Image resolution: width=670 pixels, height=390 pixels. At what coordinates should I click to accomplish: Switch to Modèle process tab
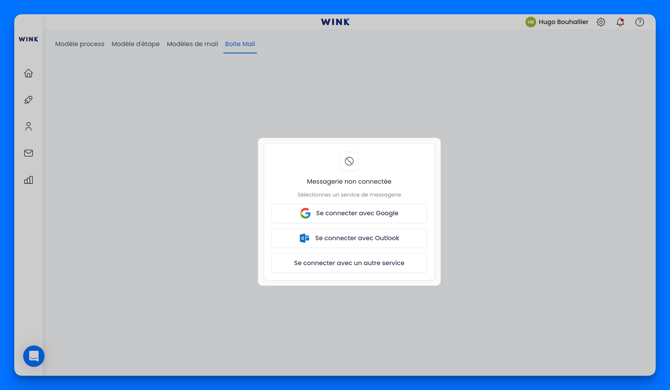click(79, 44)
